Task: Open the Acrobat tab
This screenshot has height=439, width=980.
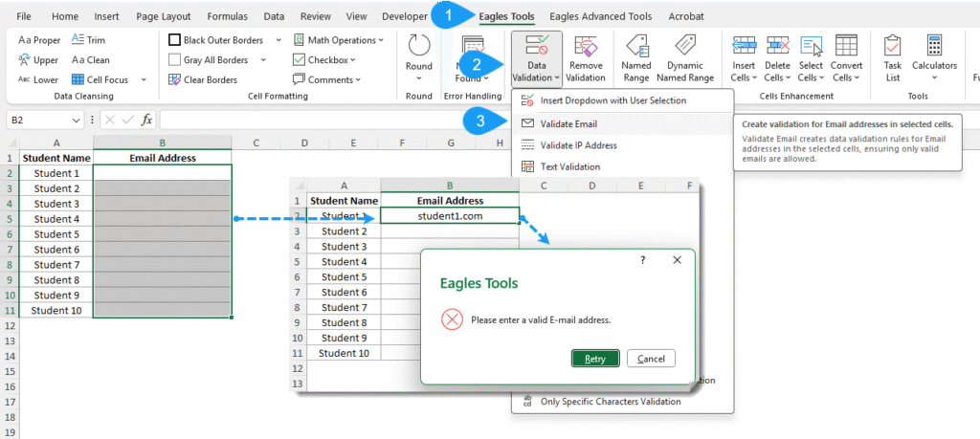Action: click(x=685, y=16)
